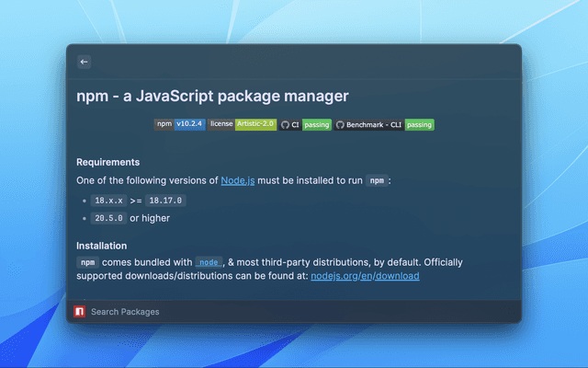This screenshot has height=368, width=588.
Task: Click the npm package manager title
Action: [x=212, y=95]
